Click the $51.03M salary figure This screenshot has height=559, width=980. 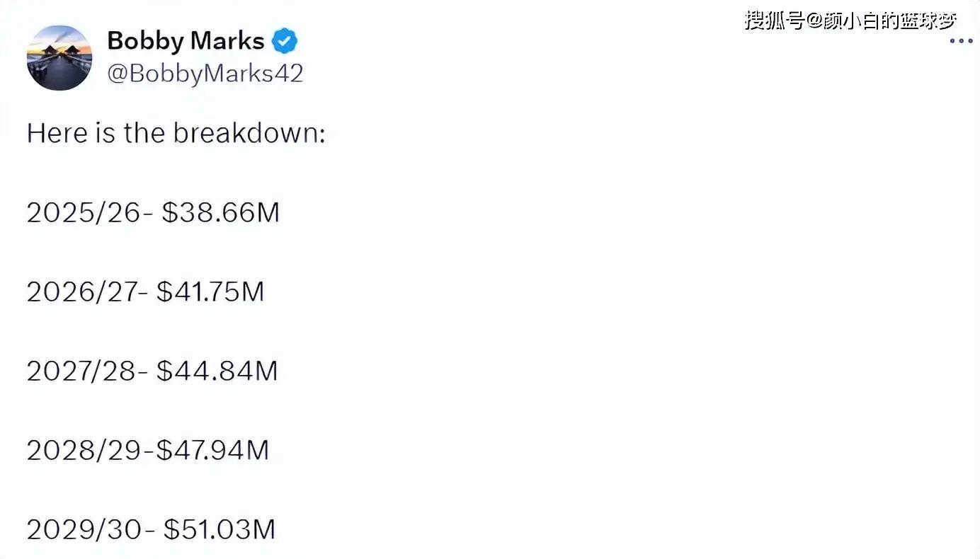[220, 529]
